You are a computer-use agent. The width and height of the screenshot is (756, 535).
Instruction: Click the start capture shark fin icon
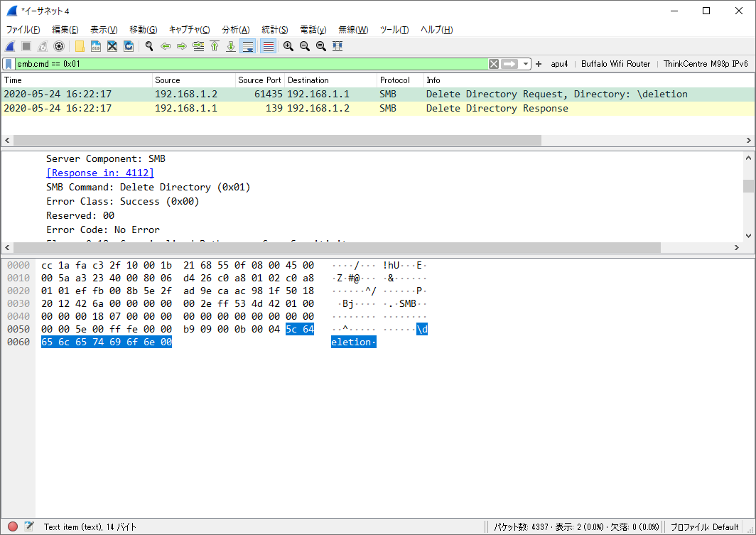10,46
